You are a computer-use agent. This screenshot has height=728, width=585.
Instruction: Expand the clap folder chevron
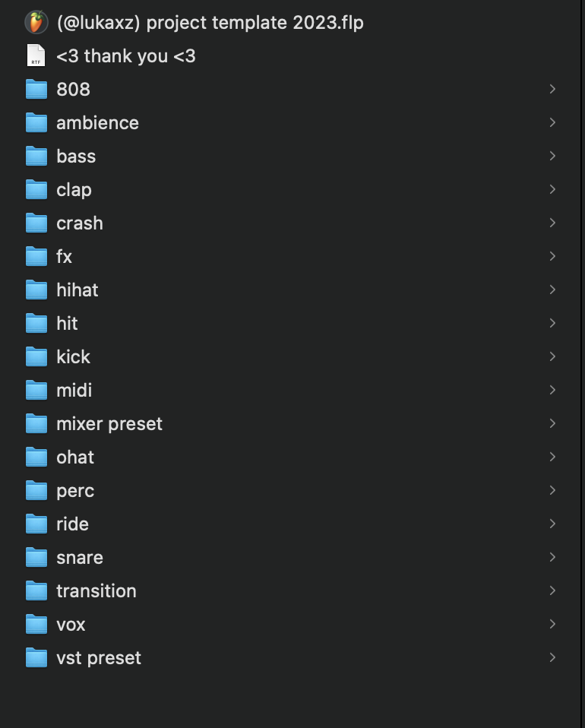coord(552,190)
